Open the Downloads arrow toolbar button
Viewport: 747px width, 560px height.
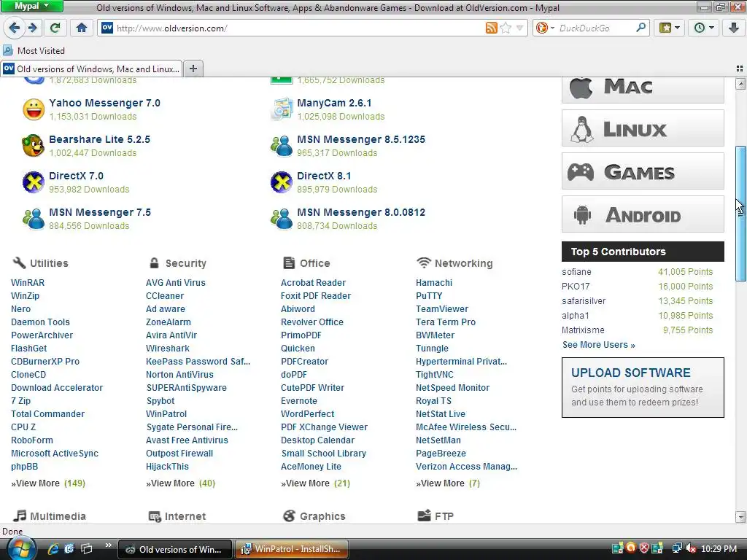[x=734, y=28]
